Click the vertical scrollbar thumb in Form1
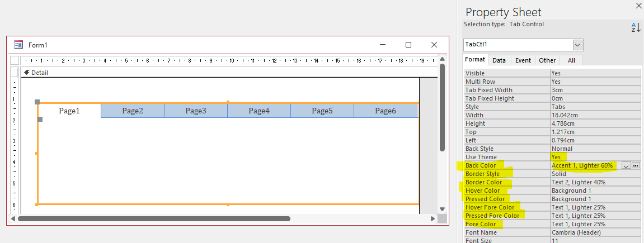The height and width of the screenshot is (243, 644). (x=442, y=107)
